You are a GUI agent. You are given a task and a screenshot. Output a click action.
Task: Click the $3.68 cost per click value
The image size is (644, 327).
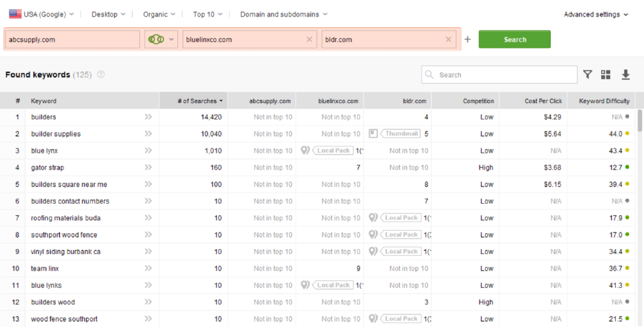click(x=551, y=168)
